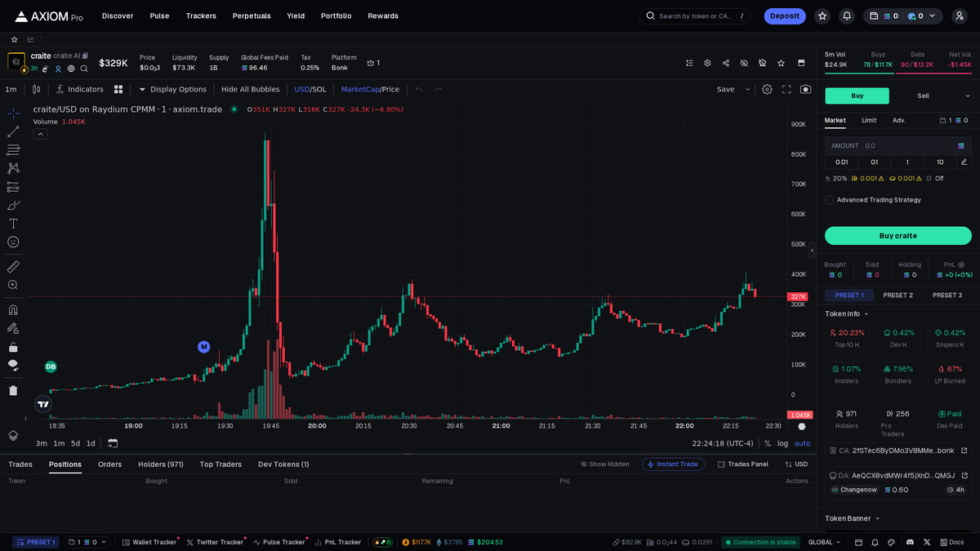Click the Deposit button
This screenshot has height=551, width=980.
[785, 16]
